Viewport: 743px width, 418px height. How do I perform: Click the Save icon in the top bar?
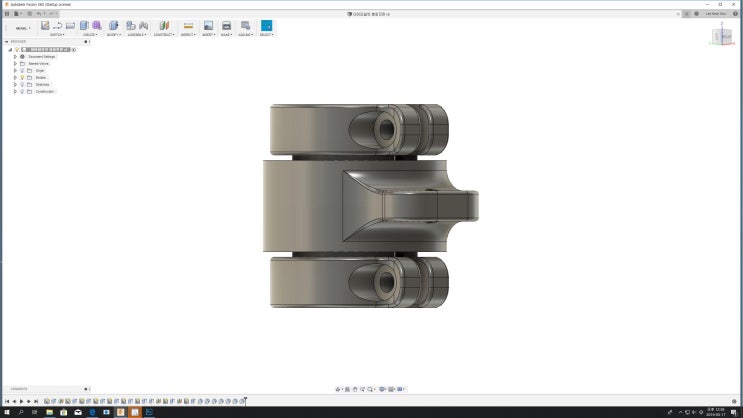coord(30,14)
